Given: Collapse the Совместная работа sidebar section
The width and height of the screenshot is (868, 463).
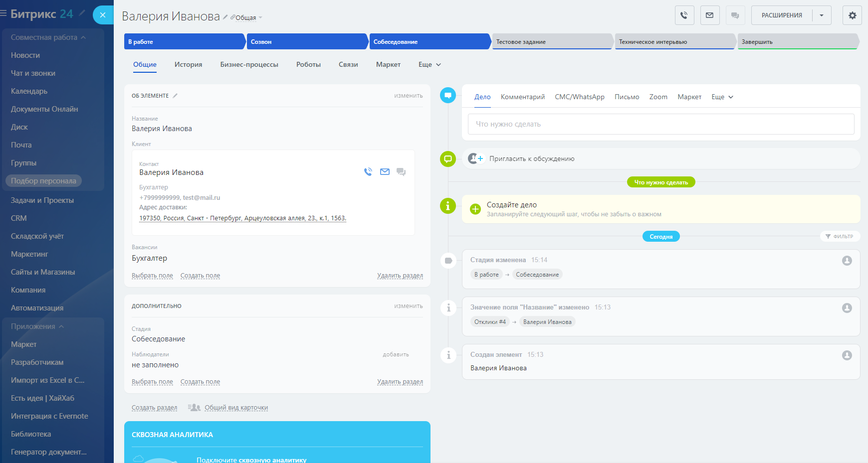Looking at the screenshot, I should [x=83, y=37].
